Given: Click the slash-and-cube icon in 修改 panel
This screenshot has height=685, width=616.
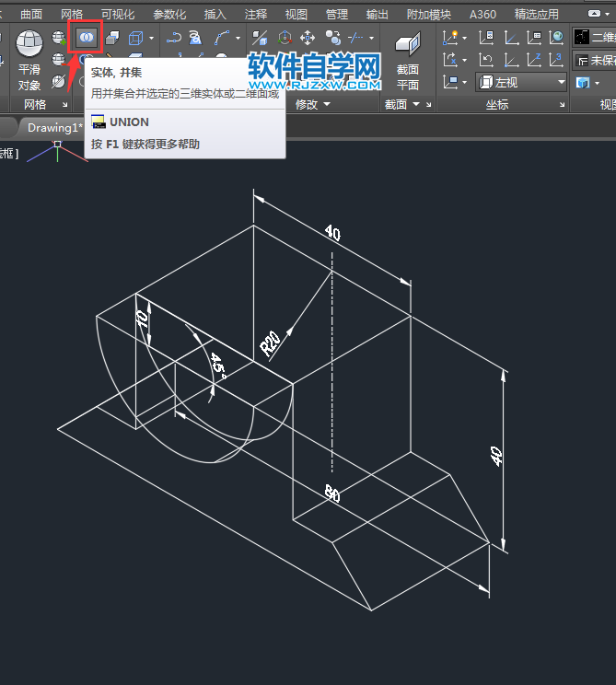Looking at the screenshot, I should coord(260,38).
